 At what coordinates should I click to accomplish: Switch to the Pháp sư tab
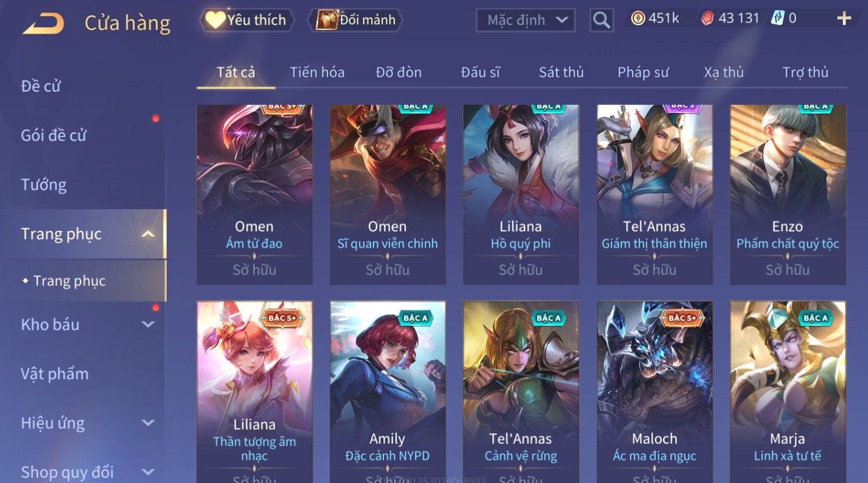coord(643,73)
